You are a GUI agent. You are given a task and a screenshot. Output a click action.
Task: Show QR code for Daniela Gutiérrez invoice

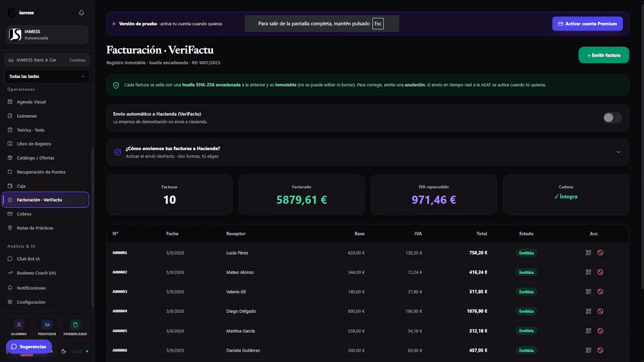click(x=588, y=350)
